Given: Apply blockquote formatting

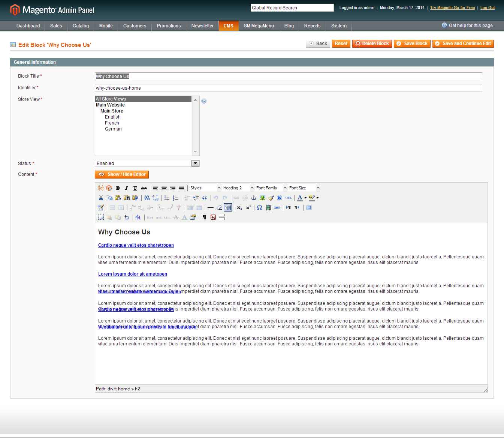Looking at the screenshot, I should 205,198.
